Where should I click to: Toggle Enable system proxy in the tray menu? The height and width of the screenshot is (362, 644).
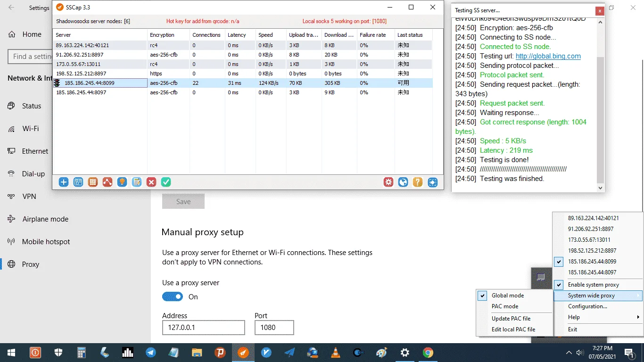pyautogui.click(x=598, y=285)
